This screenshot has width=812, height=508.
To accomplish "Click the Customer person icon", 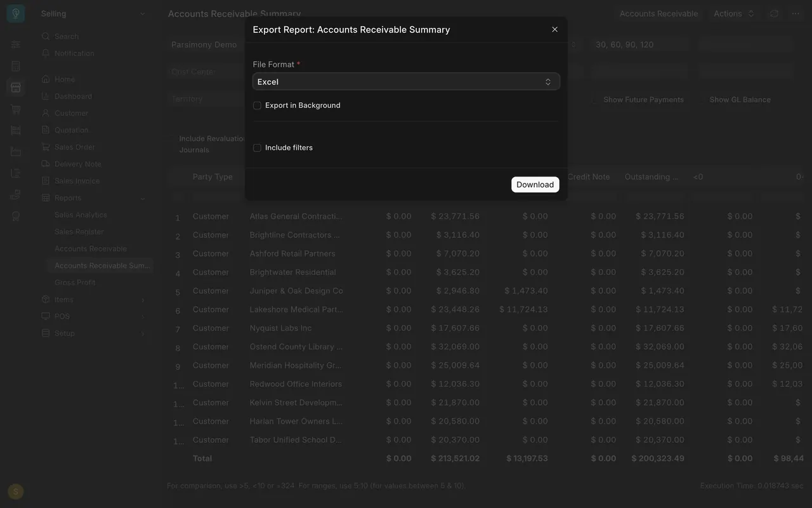I will [x=46, y=113].
